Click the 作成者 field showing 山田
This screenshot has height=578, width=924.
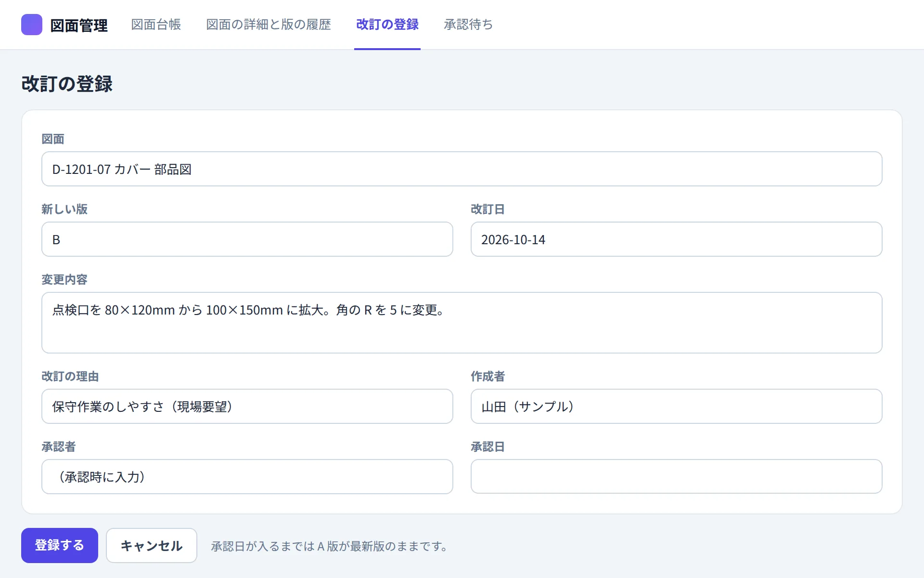tap(676, 407)
